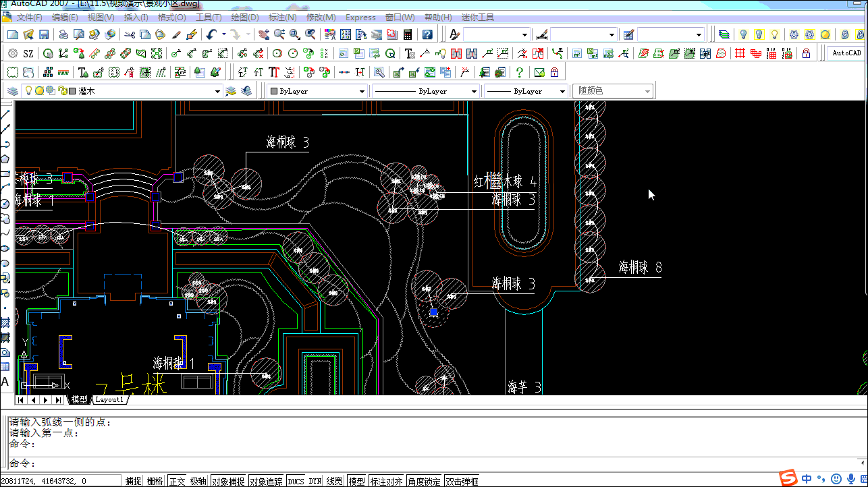Expand the 灌木 layer dropdown list
This screenshot has height=487, width=868.
[x=217, y=91]
